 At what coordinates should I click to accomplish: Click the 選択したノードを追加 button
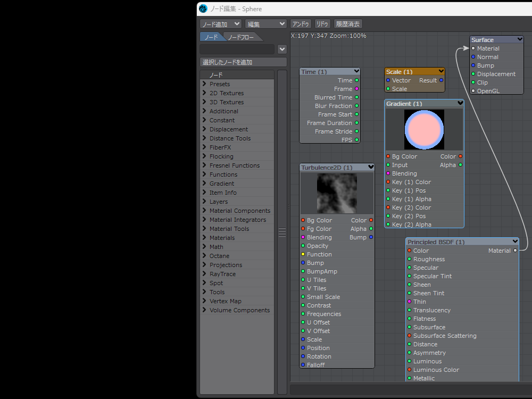tap(243, 62)
